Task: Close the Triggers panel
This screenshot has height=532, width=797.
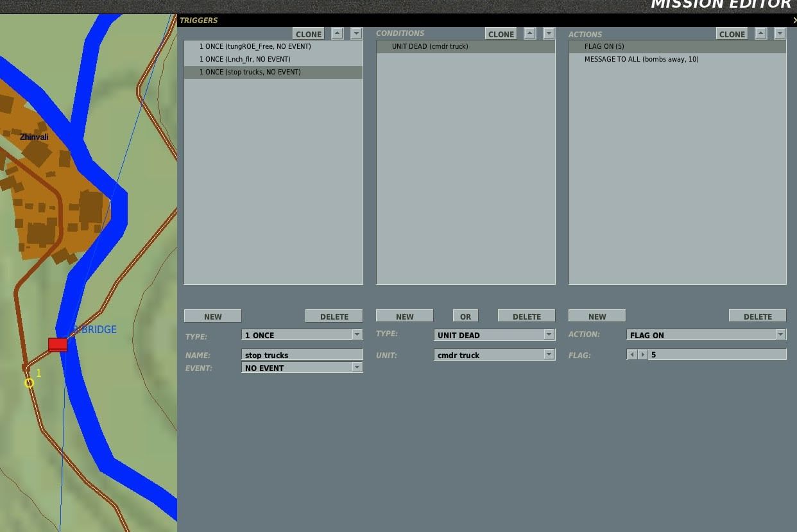Action: (x=794, y=21)
